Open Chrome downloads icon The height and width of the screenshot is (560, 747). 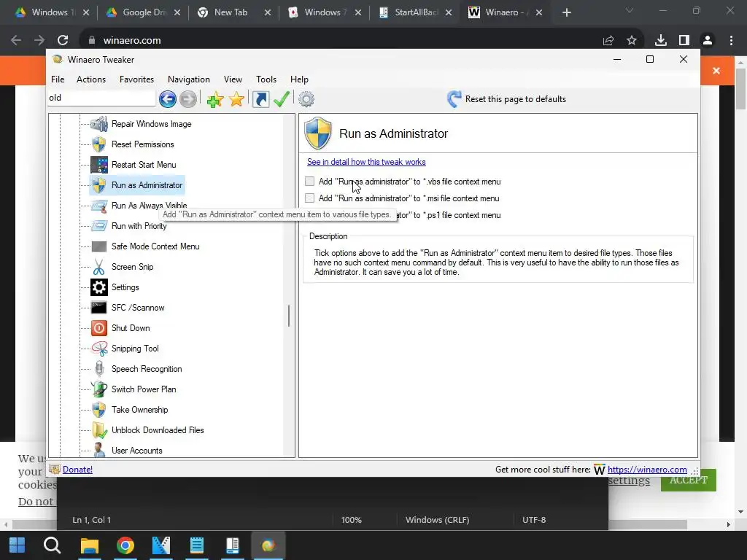[x=661, y=41]
